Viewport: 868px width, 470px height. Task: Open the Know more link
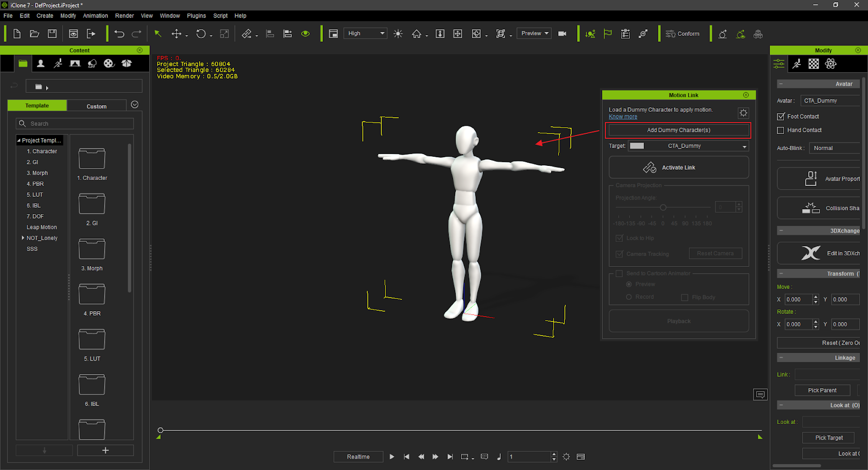point(623,117)
